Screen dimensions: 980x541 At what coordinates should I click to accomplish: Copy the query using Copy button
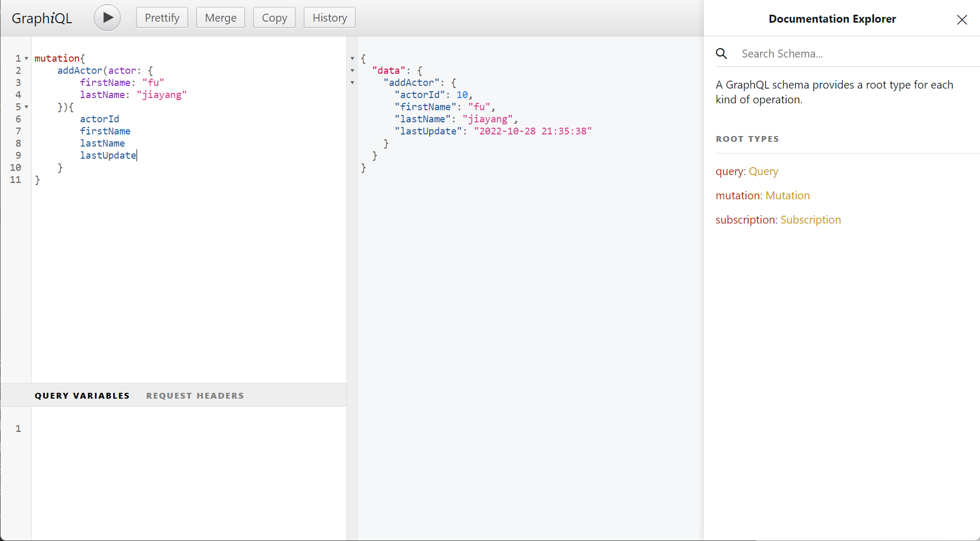[x=274, y=17]
